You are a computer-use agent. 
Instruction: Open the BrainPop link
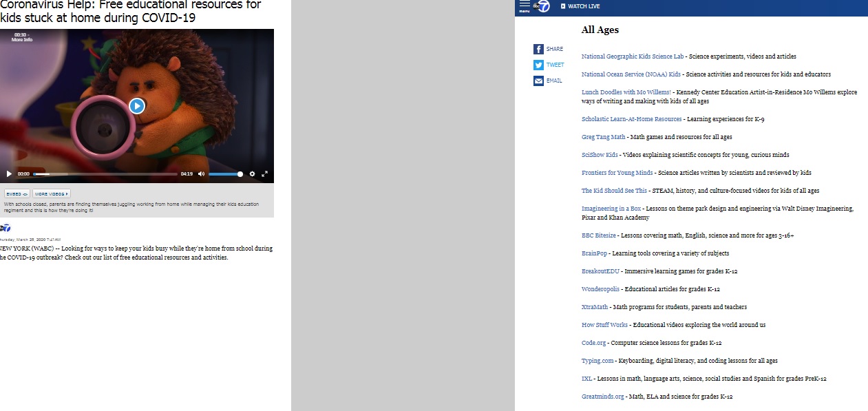[595, 253]
